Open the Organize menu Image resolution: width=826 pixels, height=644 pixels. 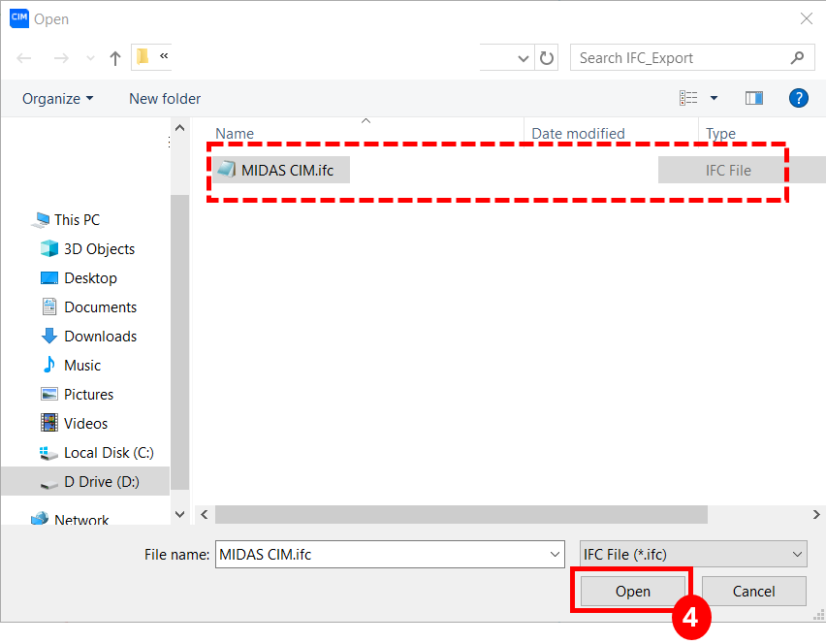pyautogui.click(x=57, y=99)
